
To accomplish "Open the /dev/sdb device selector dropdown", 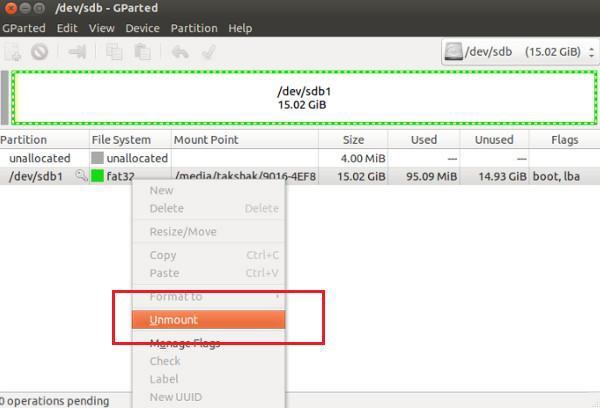I will tap(520, 52).
